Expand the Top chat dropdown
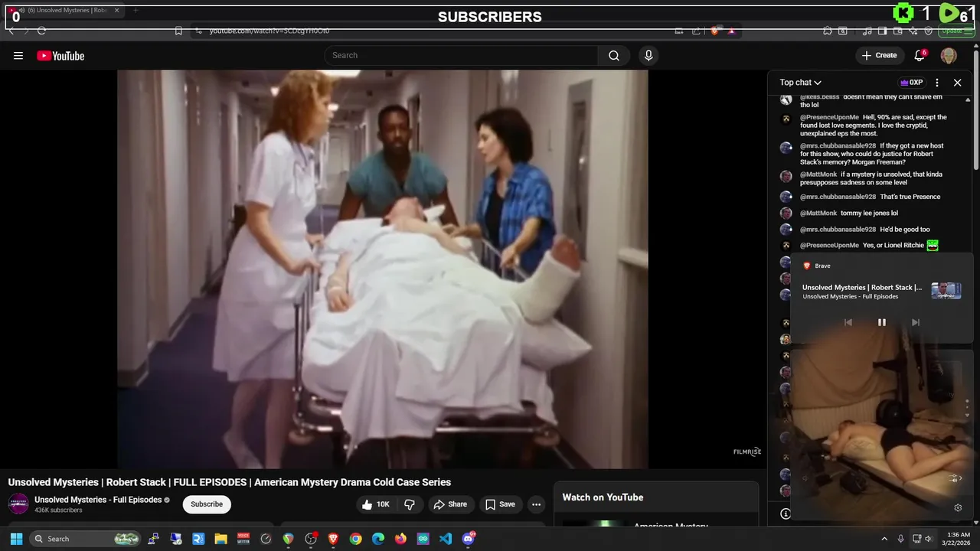This screenshot has height=551, width=980. pos(801,83)
